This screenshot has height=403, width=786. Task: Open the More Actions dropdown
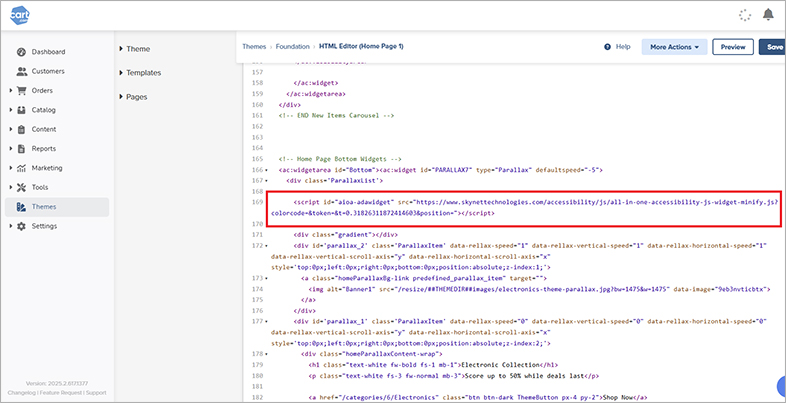pyautogui.click(x=675, y=47)
